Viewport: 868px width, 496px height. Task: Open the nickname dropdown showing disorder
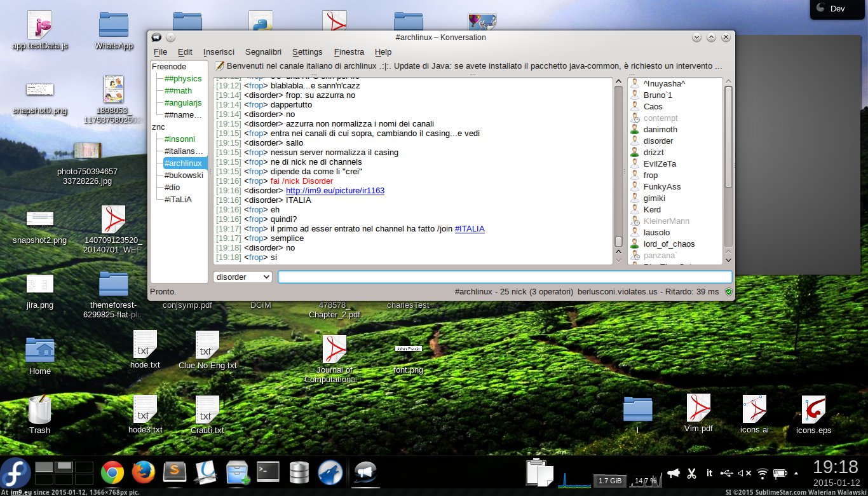[x=243, y=277]
